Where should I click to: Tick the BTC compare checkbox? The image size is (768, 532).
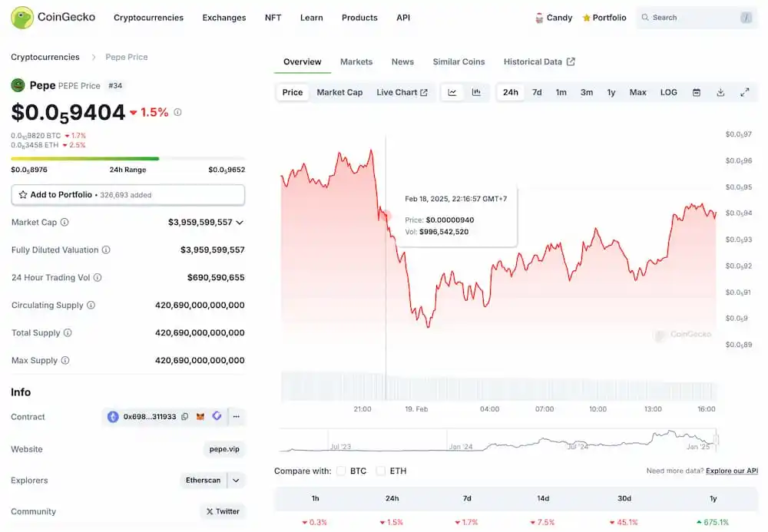click(x=341, y=471)
